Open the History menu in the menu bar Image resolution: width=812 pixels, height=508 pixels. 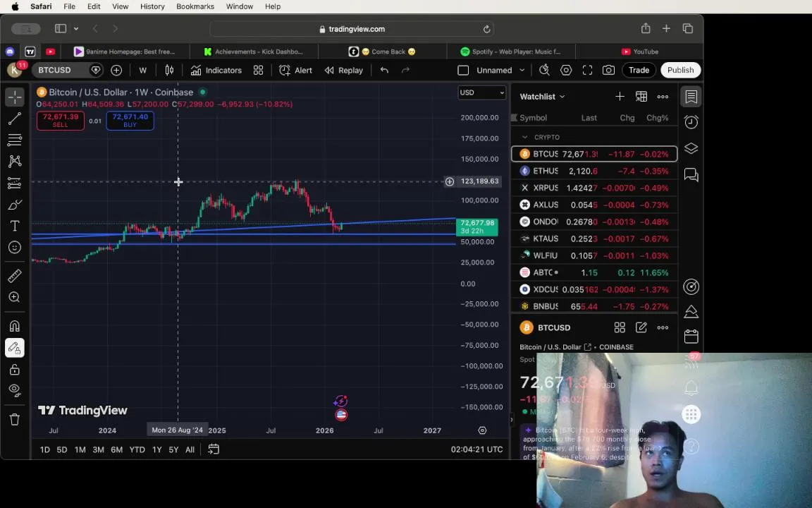click(x=152, y=6)
